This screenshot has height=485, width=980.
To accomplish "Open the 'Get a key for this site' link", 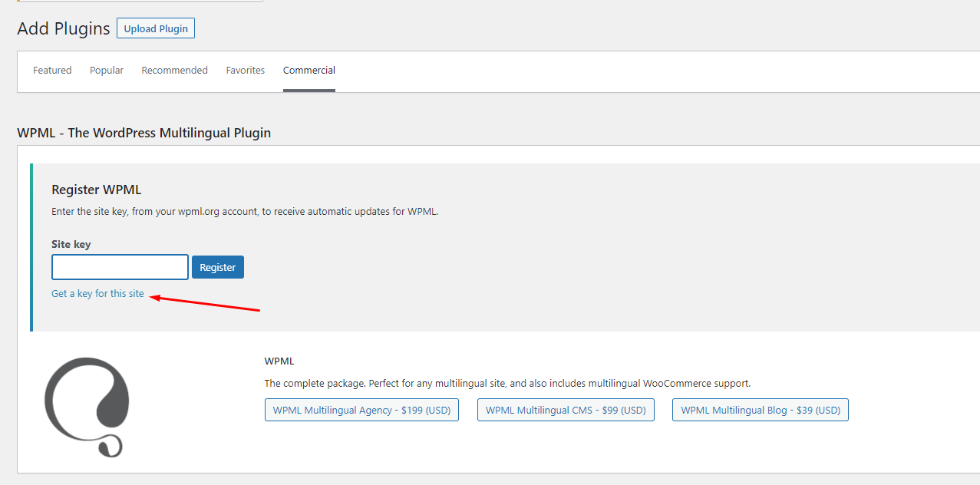I will click(97, 294).
